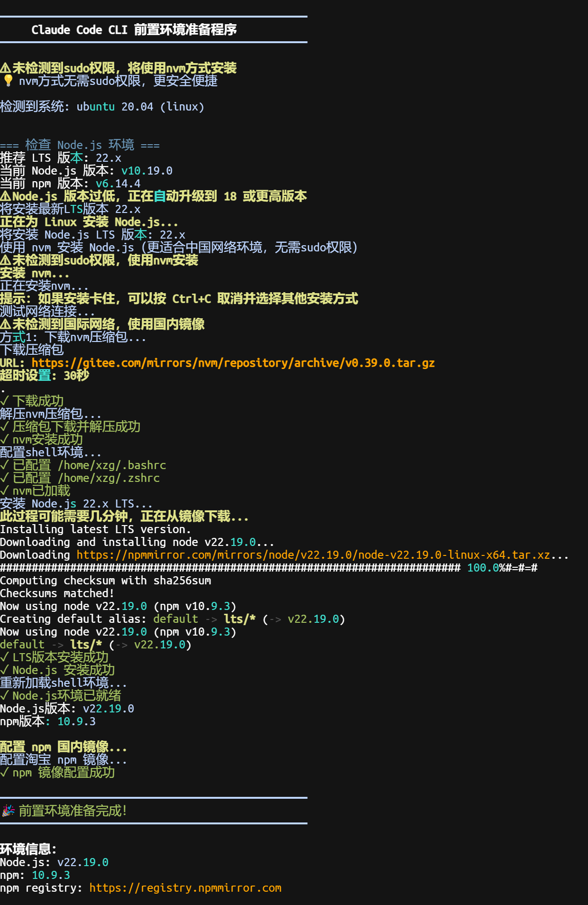
Task: Click the line Installing latest LTS version.
Action: (x=95, y=529)
